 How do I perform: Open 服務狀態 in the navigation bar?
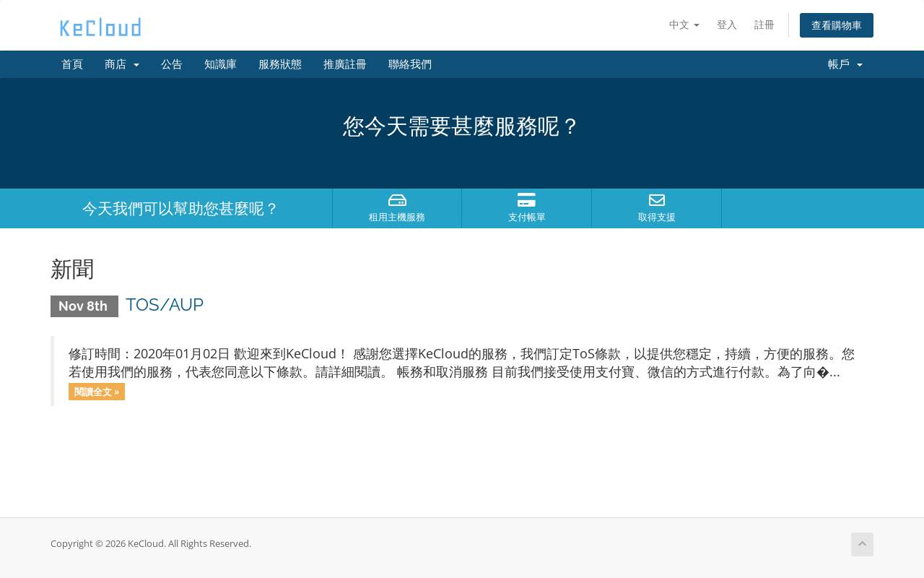tap(280, 64)
